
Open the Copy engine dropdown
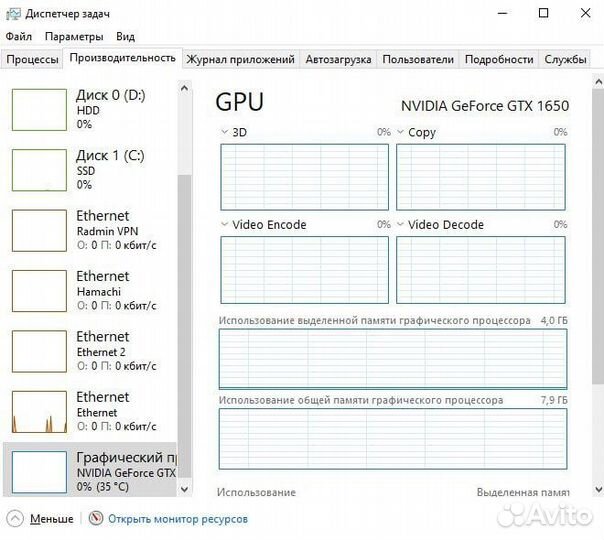click(401, 132)
